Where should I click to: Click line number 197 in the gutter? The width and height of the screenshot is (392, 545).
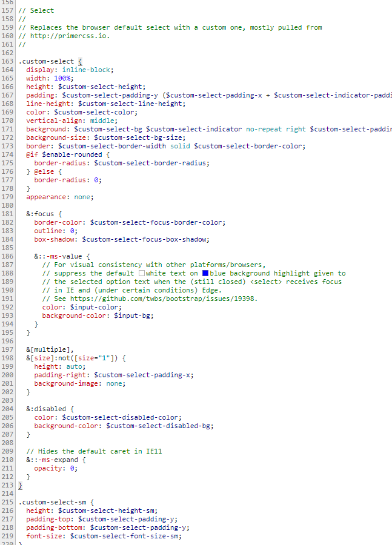click(7, 349)
